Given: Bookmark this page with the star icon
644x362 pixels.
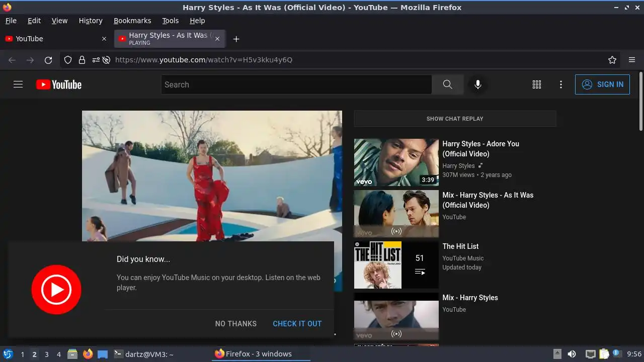Looking at the screenshot, I should click(612, 60).
